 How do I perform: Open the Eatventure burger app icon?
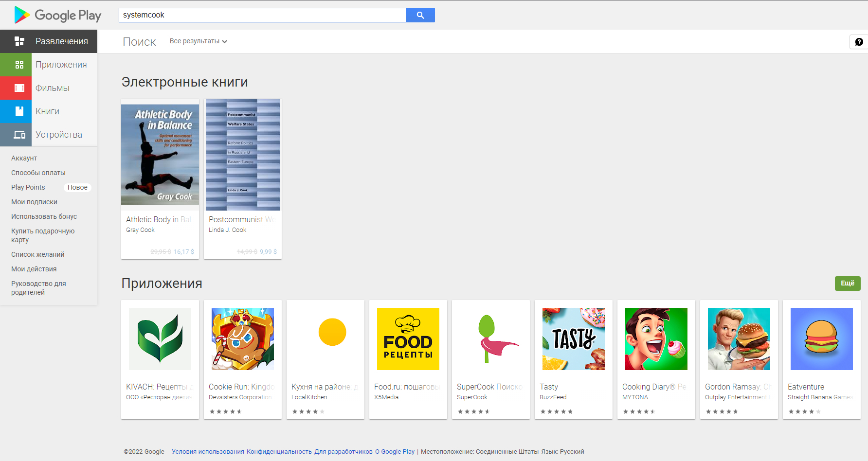[x=822, y=339]
